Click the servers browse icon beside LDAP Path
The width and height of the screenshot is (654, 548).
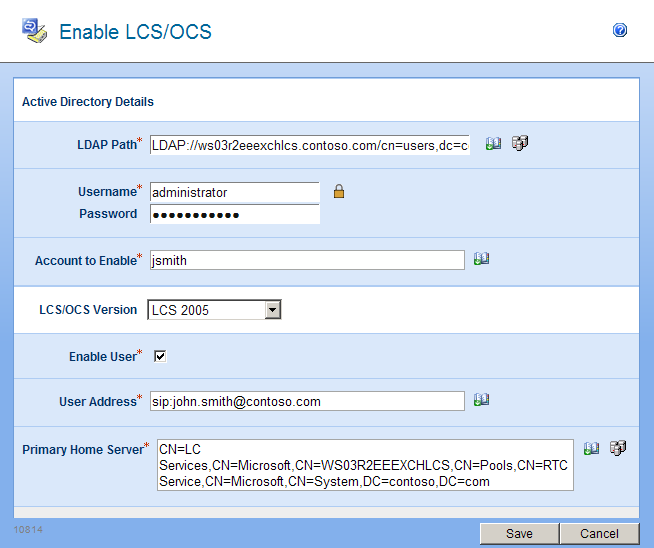coord(519,144)
